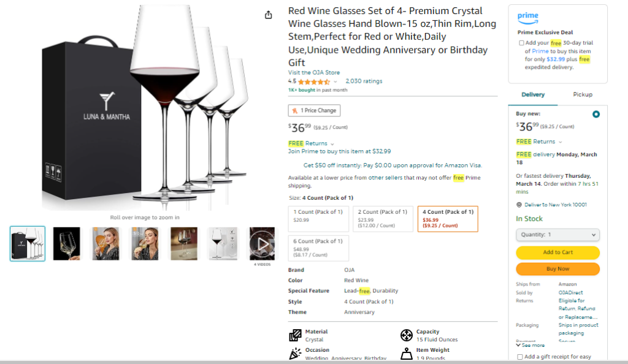Click the Prime logo
Screen dimensions: 628x364
(x=527, y=17)
